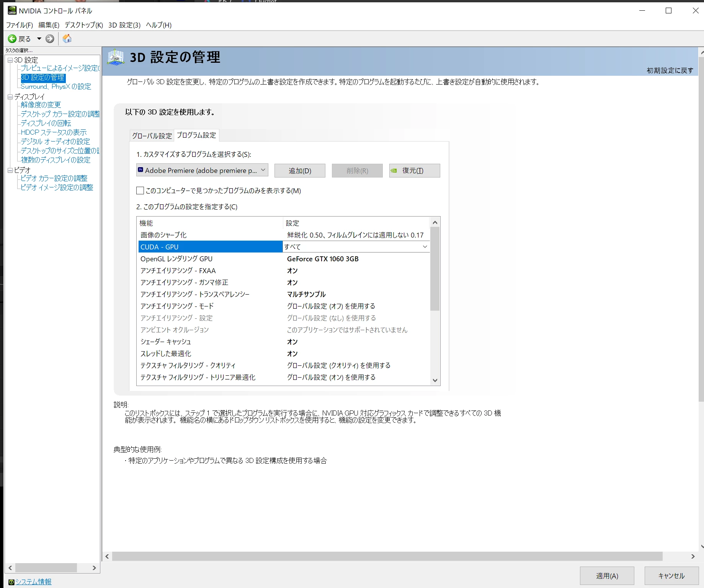Click the キャンセル button

point(671,576)
